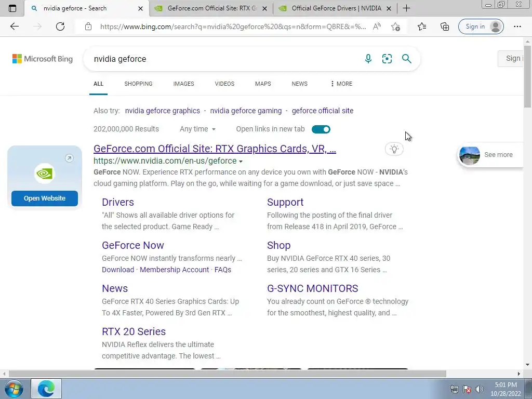The width and height of the screenshot is (532, 399).
Task: Toggle Open links in new tab switch
Action: (321, 129)
